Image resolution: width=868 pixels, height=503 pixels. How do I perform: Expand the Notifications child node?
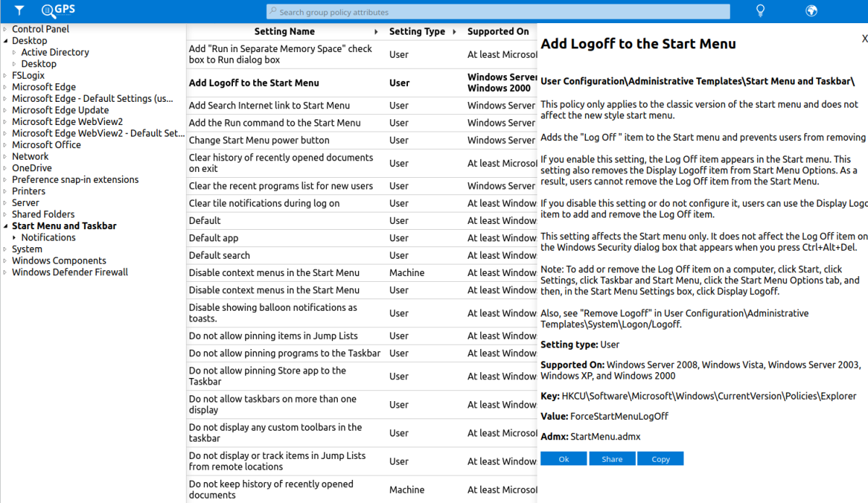tap(14, 237)
